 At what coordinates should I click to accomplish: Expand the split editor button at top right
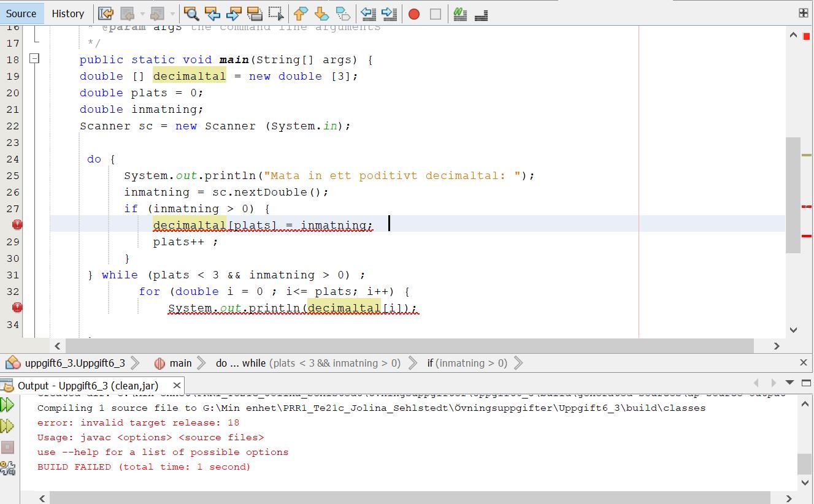click(803, 13)
